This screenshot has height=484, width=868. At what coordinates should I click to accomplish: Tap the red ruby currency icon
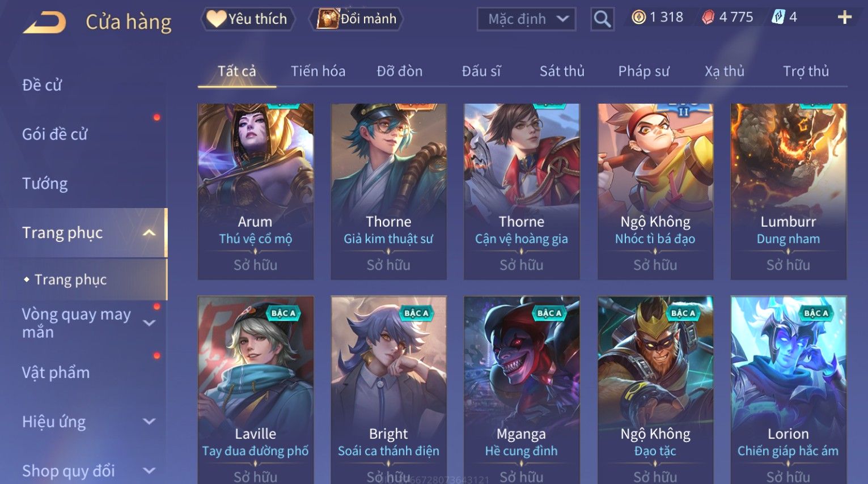[708, 18]
